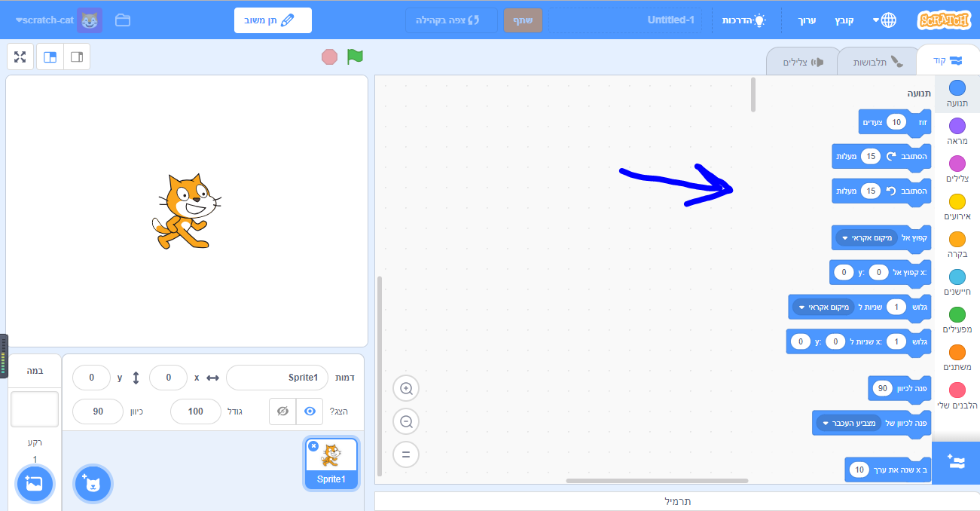Click the Choose a Backdrop icon
This screenshot has width=980, height=511.
coord(35,484)
